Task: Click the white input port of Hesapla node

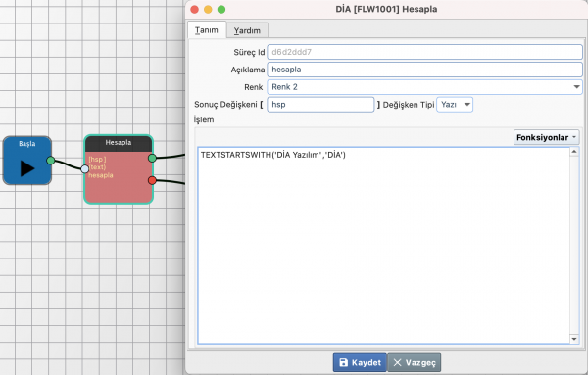Action: (x=84, y=169)
